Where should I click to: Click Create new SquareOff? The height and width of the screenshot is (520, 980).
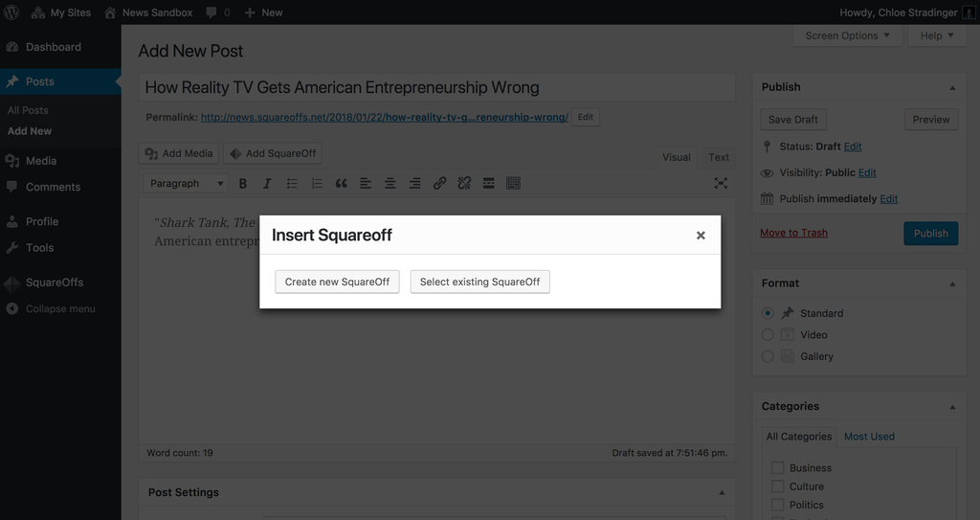(x=338, y=282)
